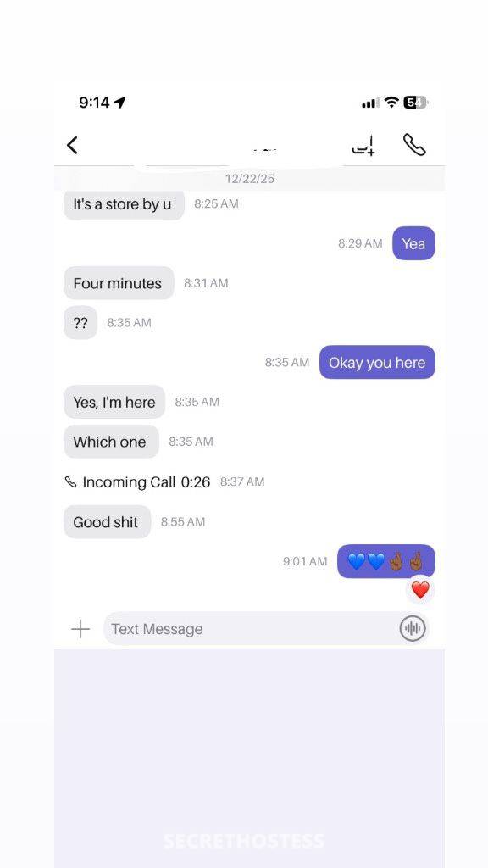Tap the Incoming Call phone icon
488x868 pixels.
click(71, 482)
